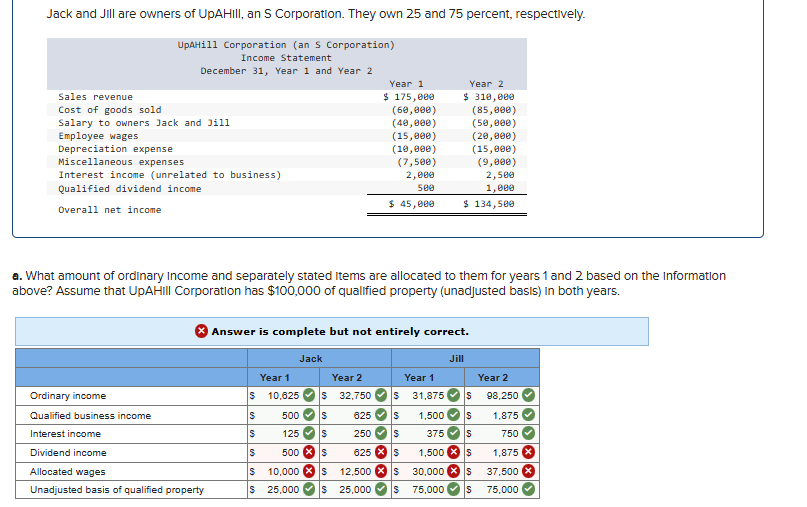807x507 pixels.
Task: Click red X beside Jill Year 1 dividend income
Action: 453,452
